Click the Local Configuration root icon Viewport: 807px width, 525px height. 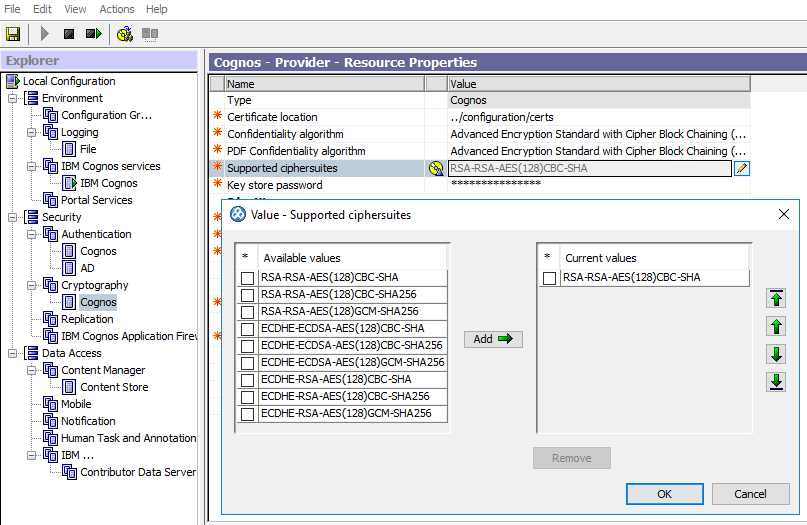(13, 81)
